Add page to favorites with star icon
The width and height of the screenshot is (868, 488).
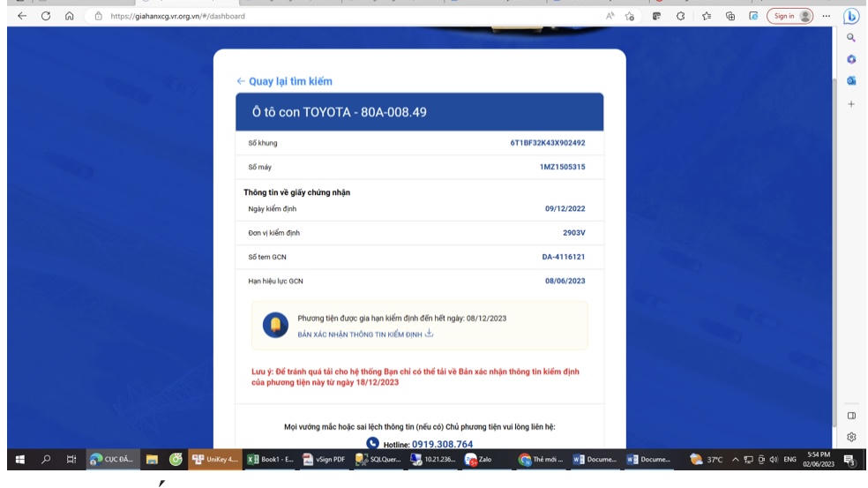(630, 16)
